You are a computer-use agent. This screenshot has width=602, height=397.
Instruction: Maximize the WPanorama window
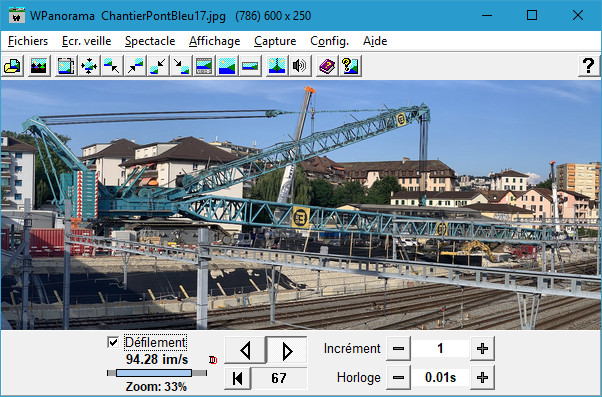pos(532,15)
